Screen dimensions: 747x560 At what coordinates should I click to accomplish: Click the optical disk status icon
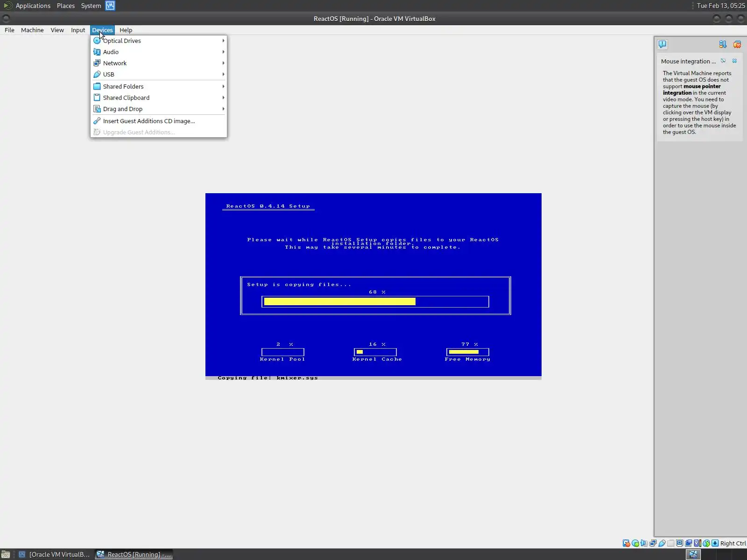point(635,543)
